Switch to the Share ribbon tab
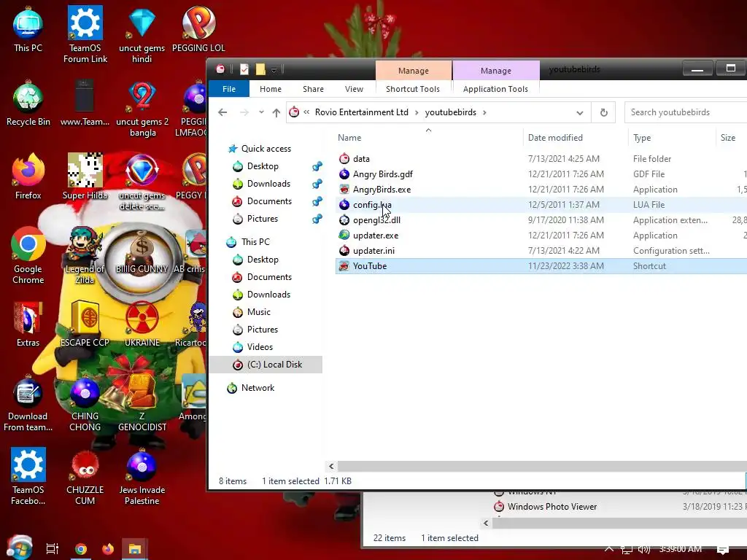Screen dimensions: 747x560 click(313, 89)
